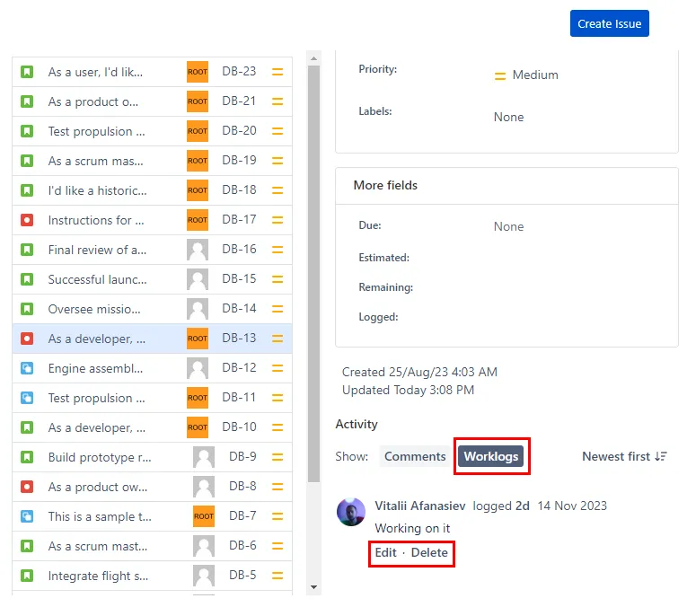Screen dimensions: 687x616
Task: Click the Due None value
Action: (508, 226)
